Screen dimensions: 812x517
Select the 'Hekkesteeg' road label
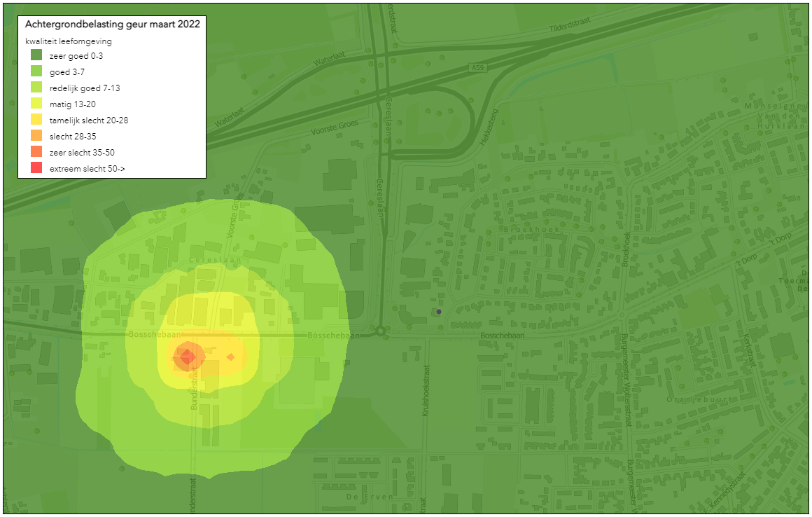[x=489, y=126]
